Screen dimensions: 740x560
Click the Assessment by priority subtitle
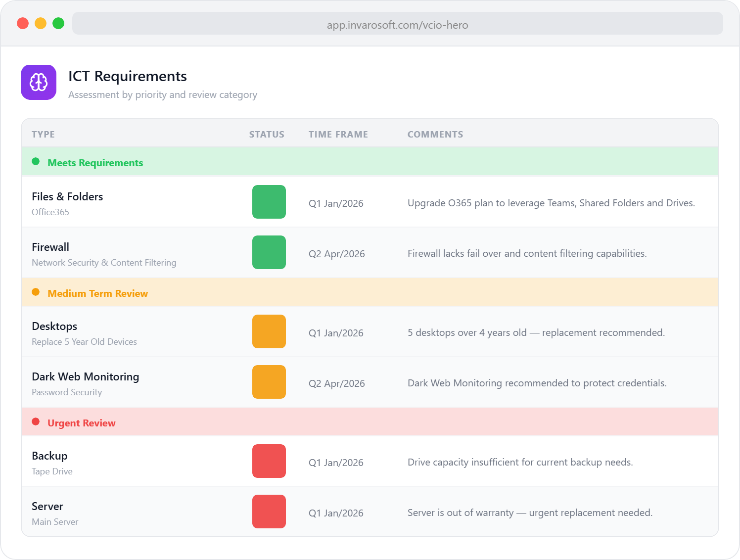click(x=163, y=94)
